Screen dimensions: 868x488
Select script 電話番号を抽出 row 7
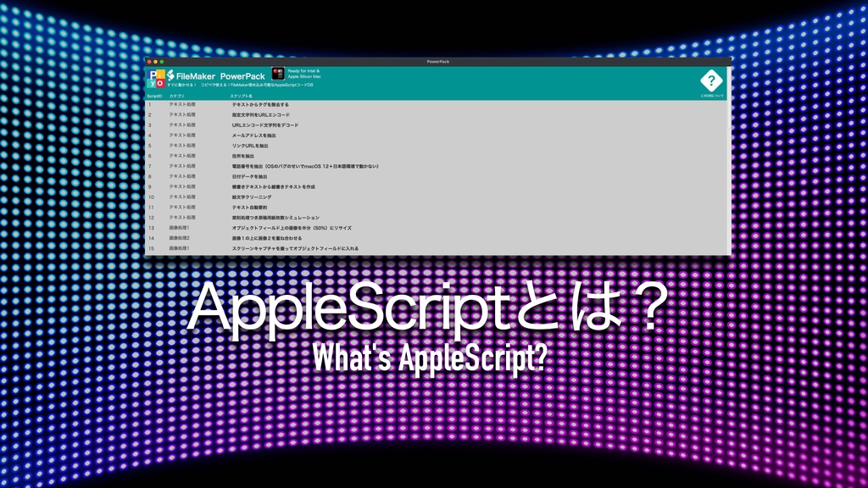[x=305, y=166]
